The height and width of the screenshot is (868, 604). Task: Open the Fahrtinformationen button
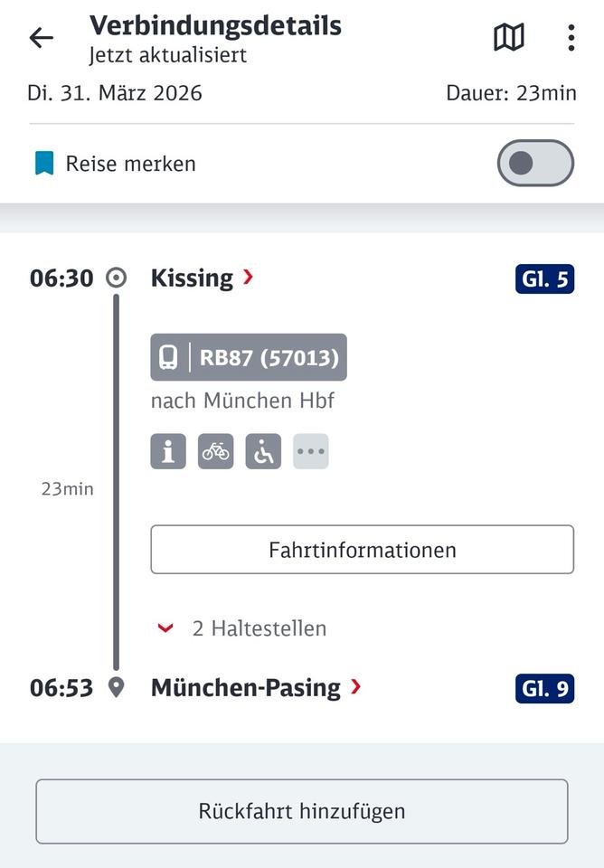pos(362,550)
